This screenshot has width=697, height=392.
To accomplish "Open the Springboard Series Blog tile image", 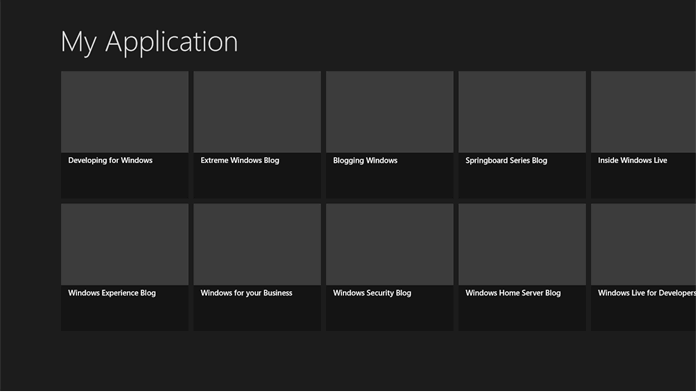I will click(522, 112).
